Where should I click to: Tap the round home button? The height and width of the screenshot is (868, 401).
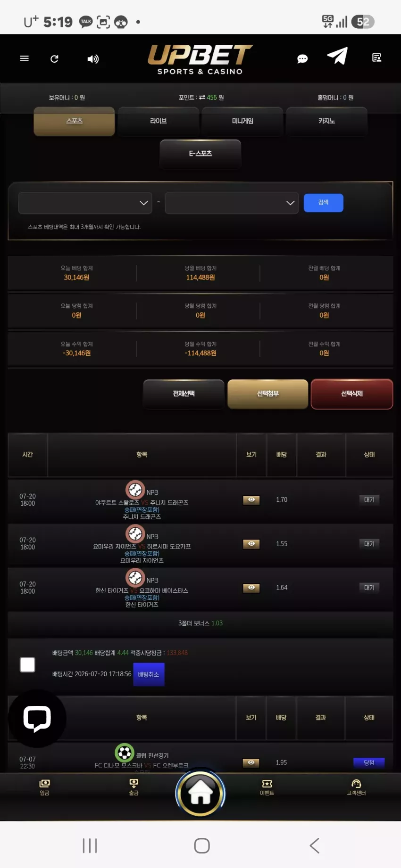tap(200, 794)
